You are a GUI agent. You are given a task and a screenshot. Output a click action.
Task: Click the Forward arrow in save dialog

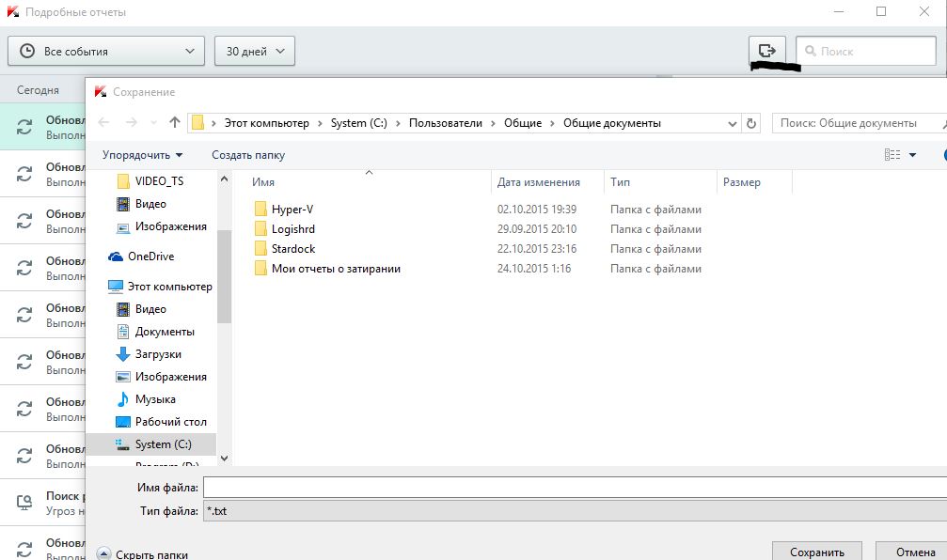pos(131,122)
